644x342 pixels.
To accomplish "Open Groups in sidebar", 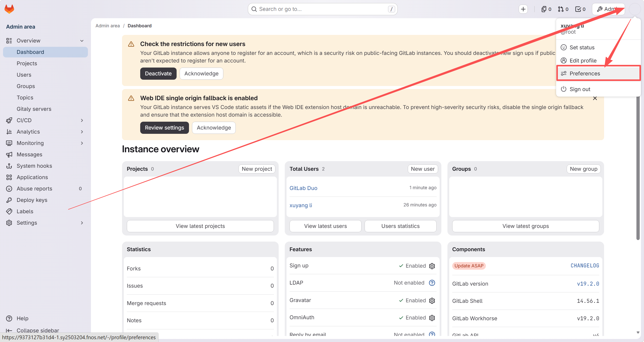I will tap(45, 86).
